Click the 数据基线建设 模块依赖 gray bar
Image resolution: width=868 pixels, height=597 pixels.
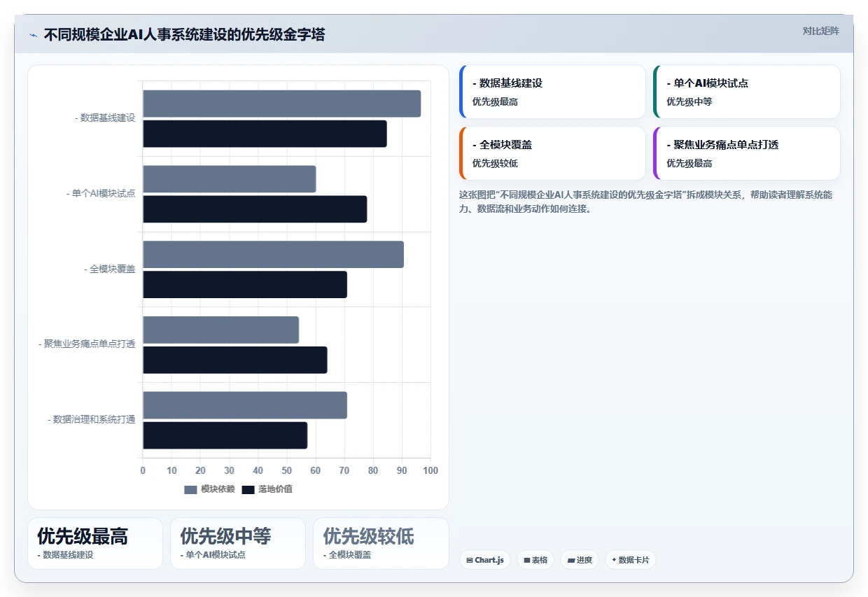[282, 104]
